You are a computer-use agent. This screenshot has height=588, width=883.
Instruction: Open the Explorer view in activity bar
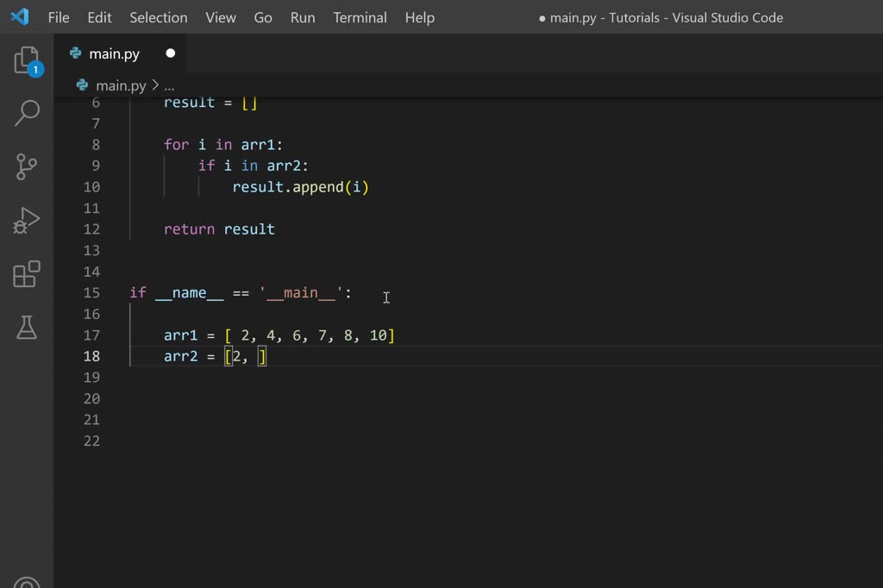click(27, 60)
